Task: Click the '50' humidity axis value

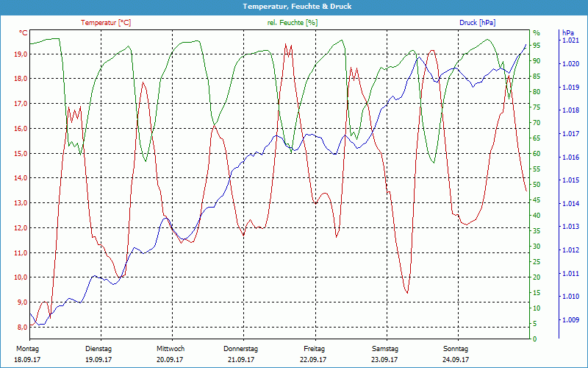Action: pyautogui.click(x=537, y=185)
